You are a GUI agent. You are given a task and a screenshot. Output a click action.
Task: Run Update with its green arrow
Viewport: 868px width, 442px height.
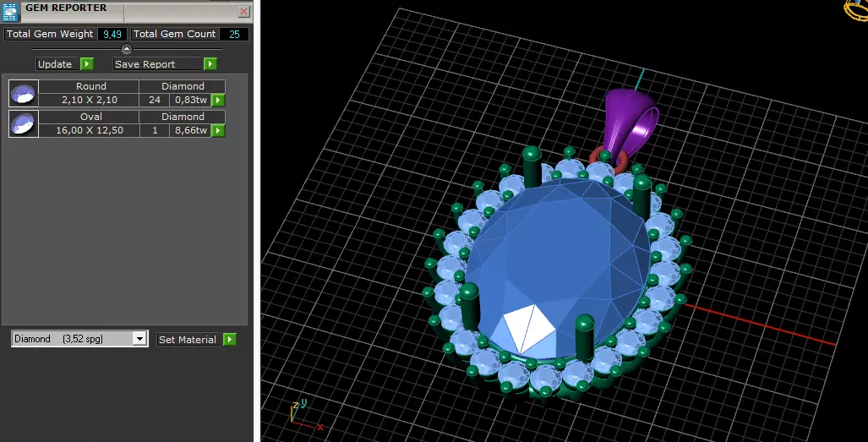[x=87, y=64]
